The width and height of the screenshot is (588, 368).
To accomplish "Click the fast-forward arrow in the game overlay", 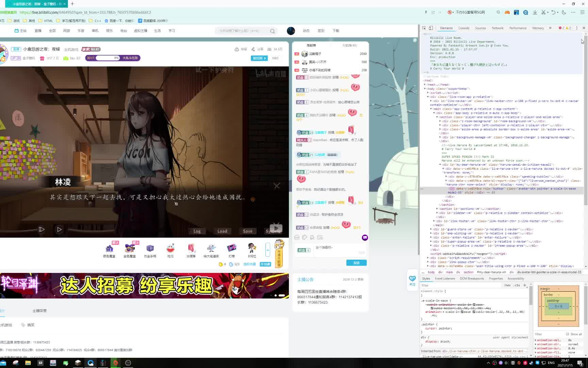I will point(41,229).
